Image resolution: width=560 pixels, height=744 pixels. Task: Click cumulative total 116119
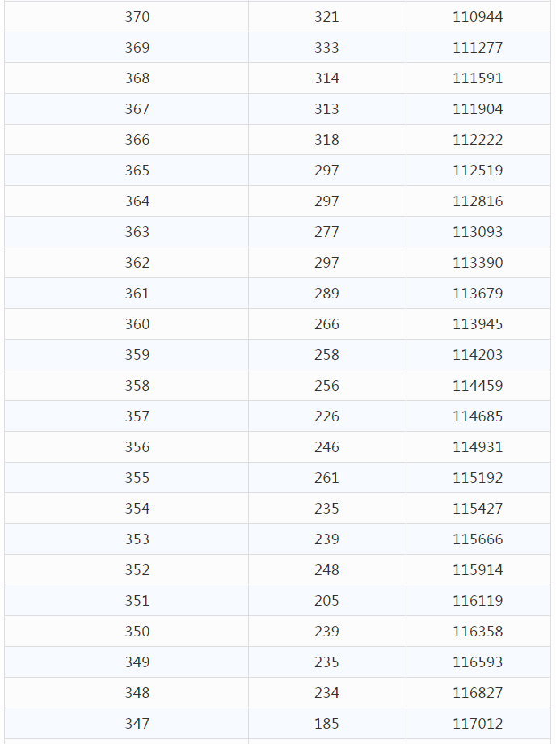478,601
